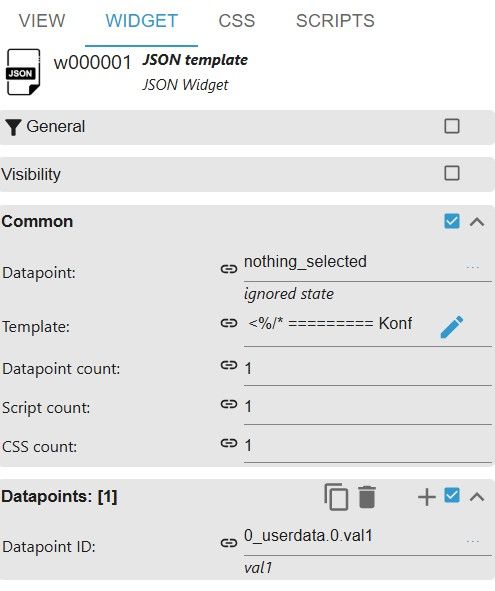Open the SCRIPTS tab
Screen dimensions: 495x591
(x=335, y=21)
